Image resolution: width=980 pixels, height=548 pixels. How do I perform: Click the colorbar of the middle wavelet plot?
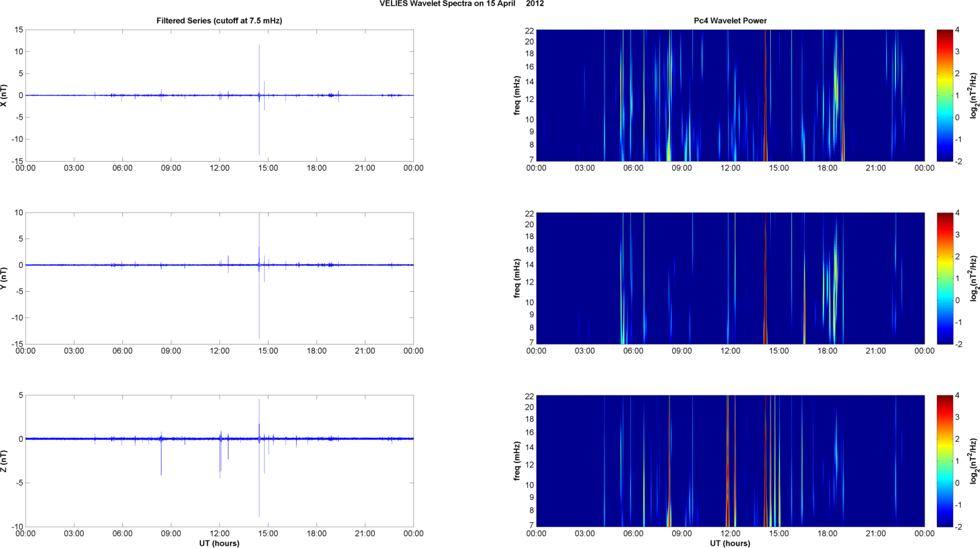pyautogui.click(x=944, y=278)
